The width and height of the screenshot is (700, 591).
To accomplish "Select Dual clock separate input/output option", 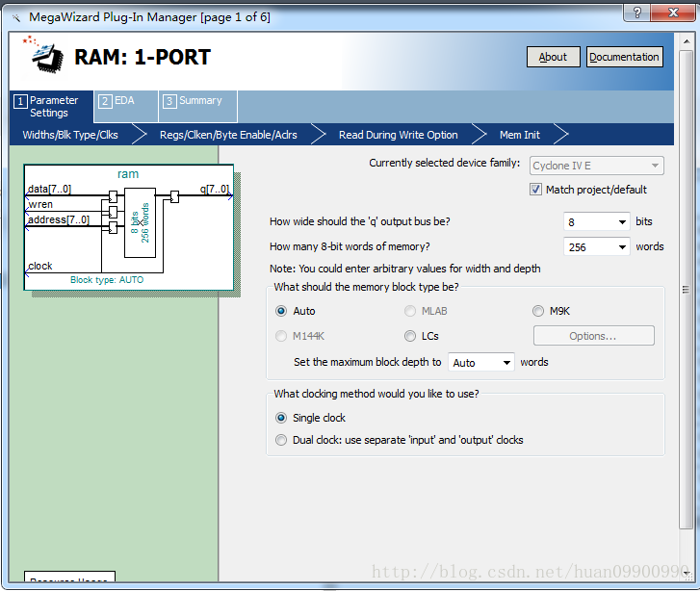I will (x=281, y=440).
